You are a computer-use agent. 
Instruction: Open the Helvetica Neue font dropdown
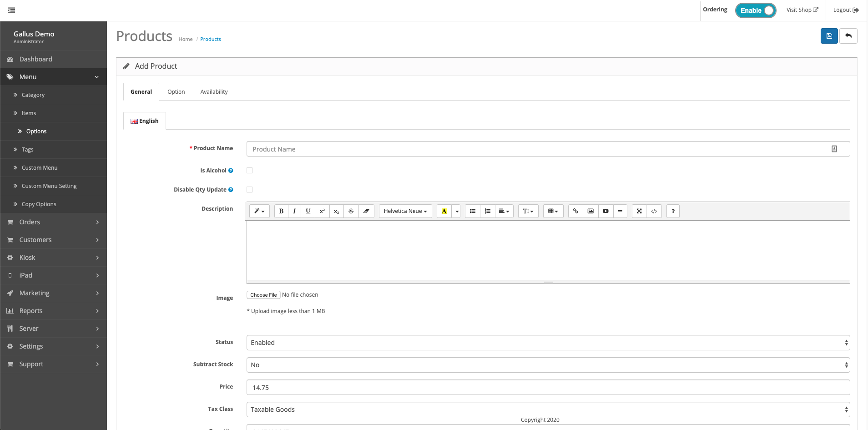point(405,211)
